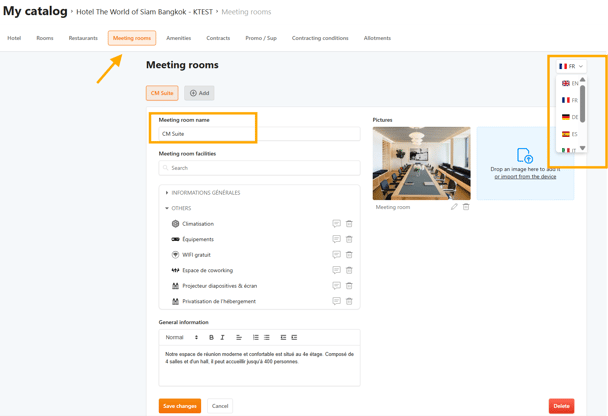Delete the Meeting room picture
The image size is (608, 416).
click(x=466, y=207)
